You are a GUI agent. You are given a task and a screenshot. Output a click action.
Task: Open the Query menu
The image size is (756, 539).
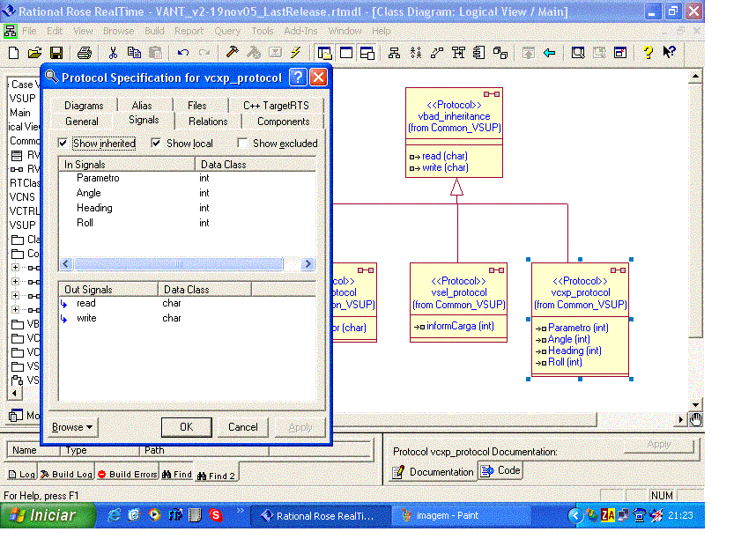tap(227, 31)
